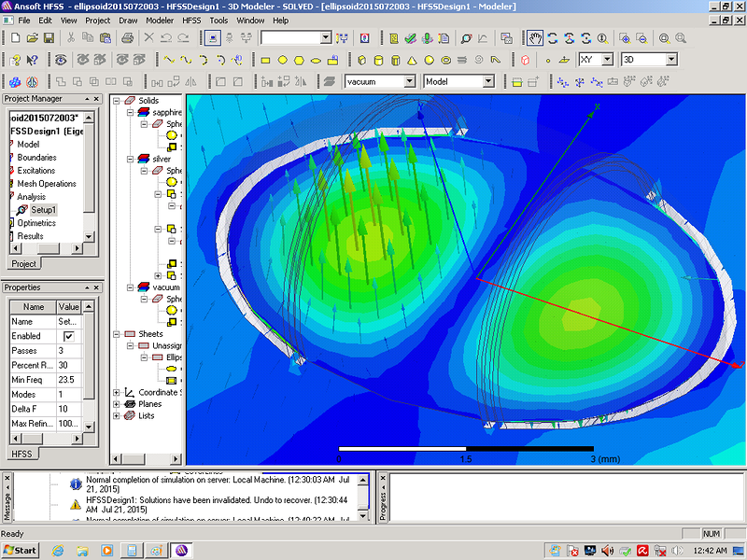Image resolution: width=747 pixels, height=560 pixels.
Task: Click the Delete X toolbar icon
Action: [148, 38]
